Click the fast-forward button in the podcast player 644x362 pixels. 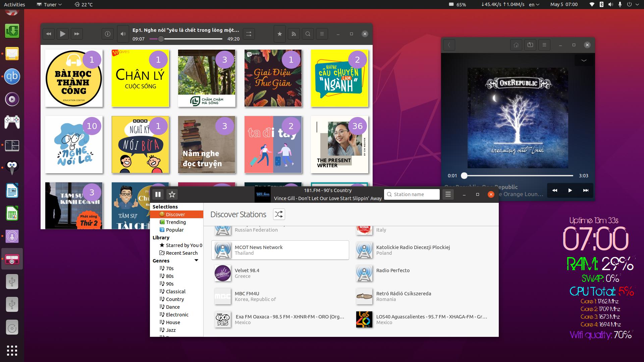[77, 34]
